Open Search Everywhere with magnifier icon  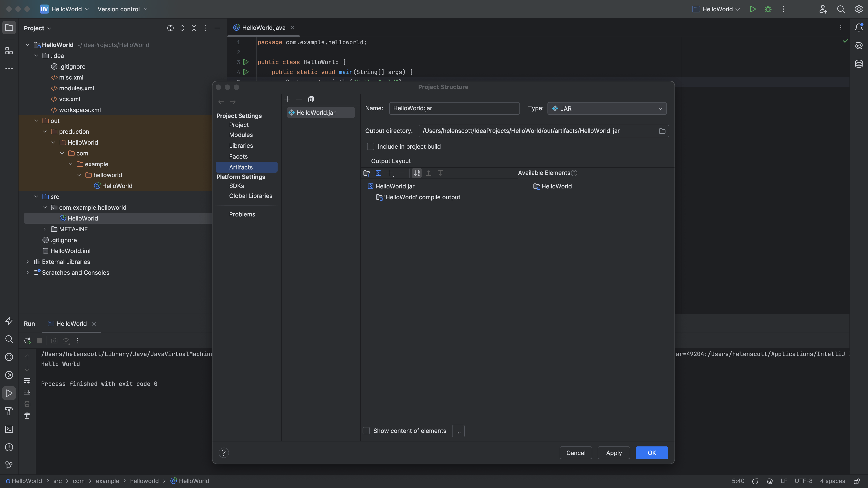(841, 9)
